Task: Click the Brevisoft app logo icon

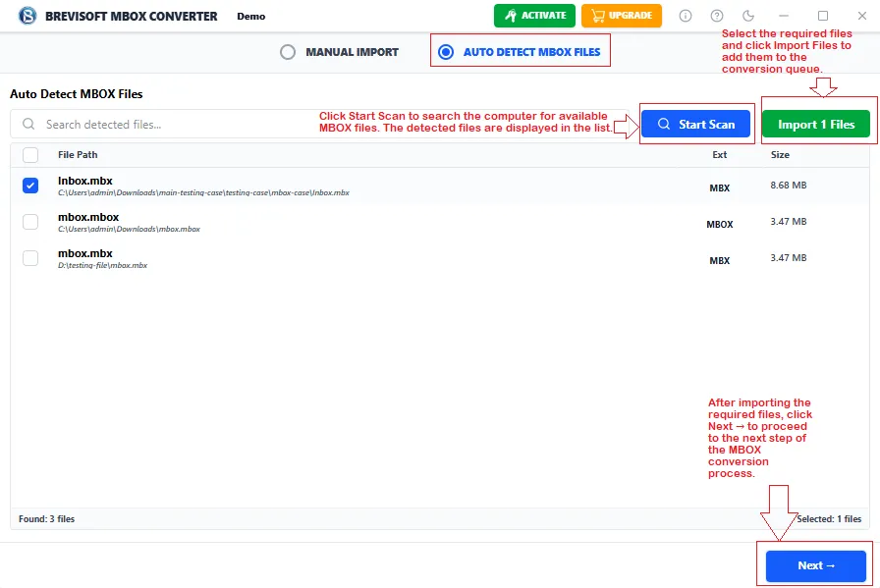Action: click(x=27, y=16)
